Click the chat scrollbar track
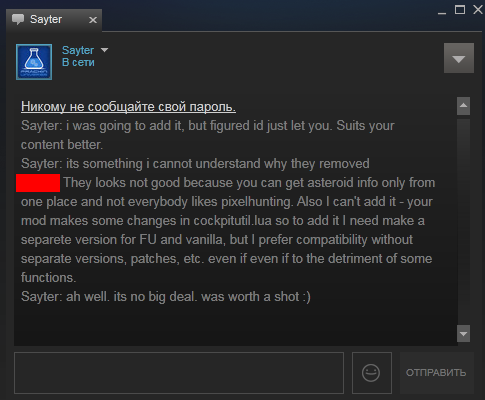The width and height of the screenshot is (485, 400). [463, 220]
